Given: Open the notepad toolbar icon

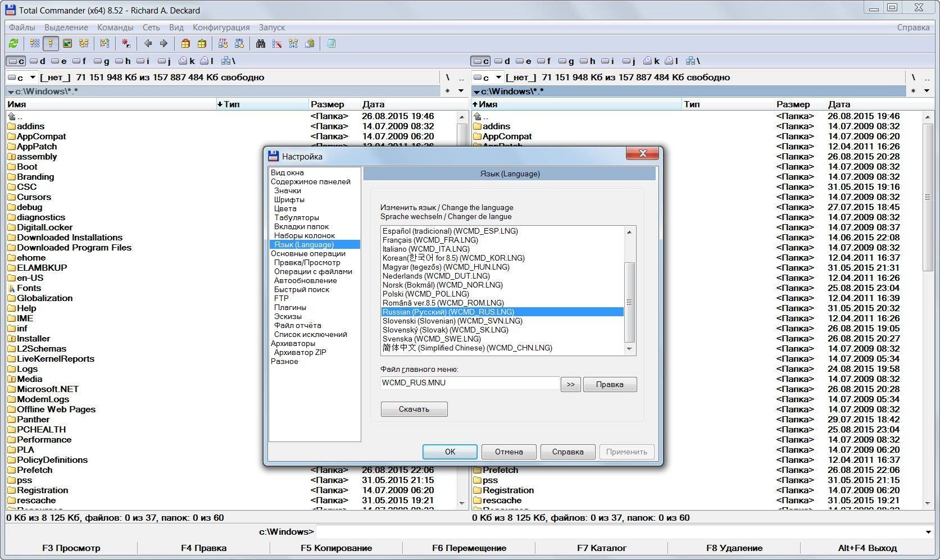Looking at the screenshot, I should pyautogui.click(x=331, y=43).
